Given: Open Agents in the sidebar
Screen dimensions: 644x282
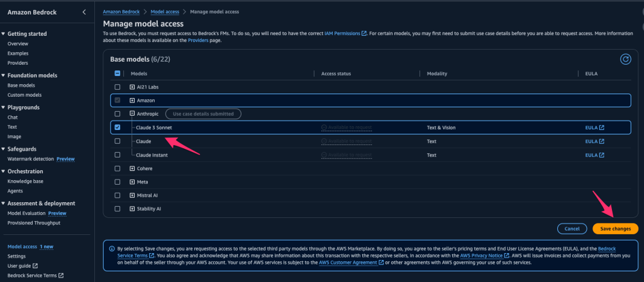Looking at the screenshot, I should coord(15,191).
